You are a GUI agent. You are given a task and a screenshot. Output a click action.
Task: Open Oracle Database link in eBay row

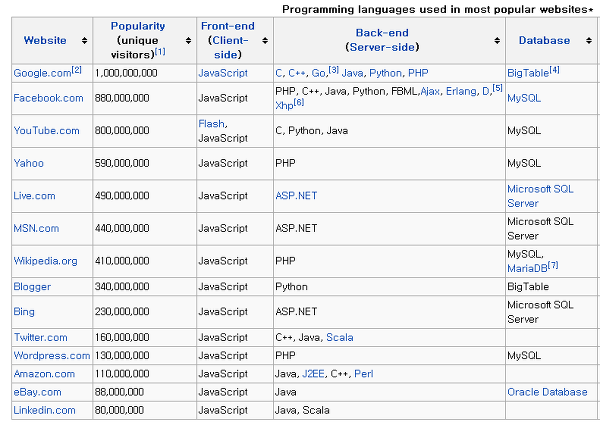[547, 392]
